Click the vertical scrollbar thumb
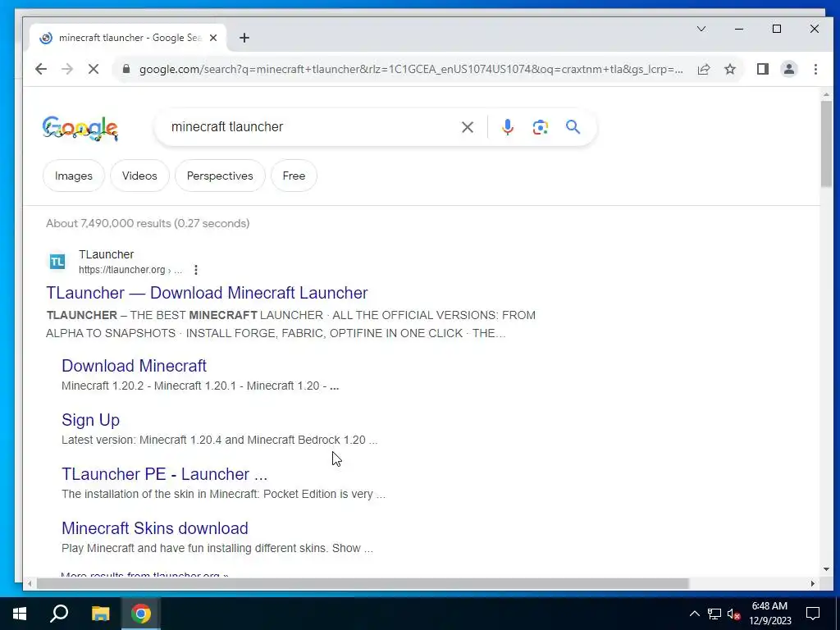Image resolution: width=840 pixels, height=630 pixels. (x=825, y=144)
